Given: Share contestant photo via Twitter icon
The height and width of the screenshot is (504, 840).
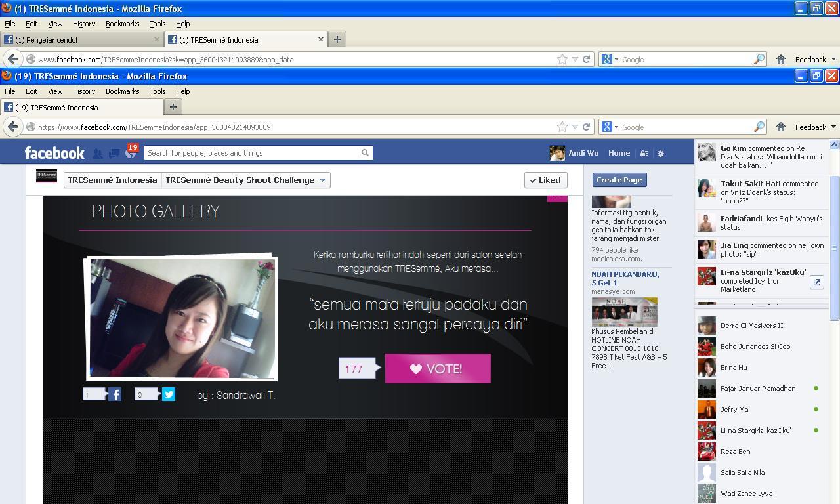Looking at the screenshot, I should [x=169, y=394].
